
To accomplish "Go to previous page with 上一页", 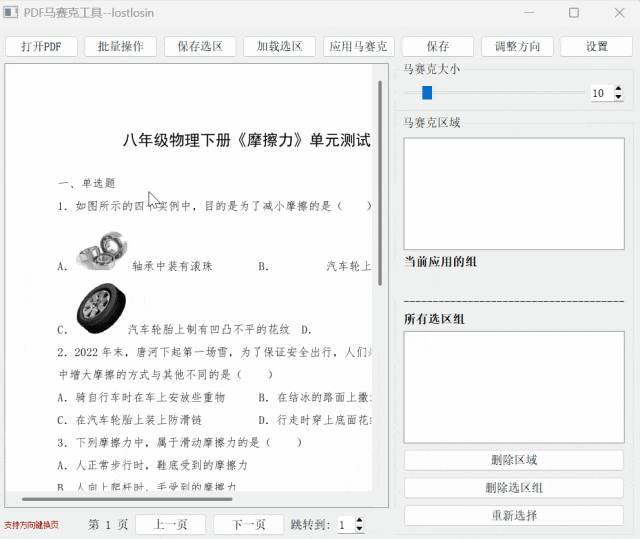I will [x=170, y=525].
